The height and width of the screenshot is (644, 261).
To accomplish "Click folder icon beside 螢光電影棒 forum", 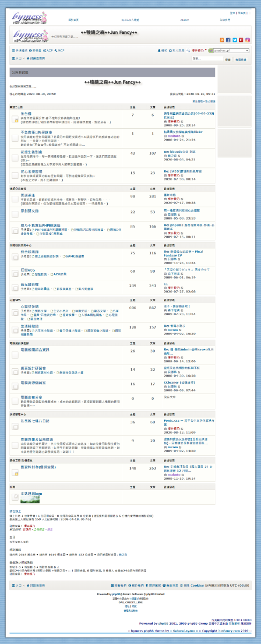I will point(15,288).
